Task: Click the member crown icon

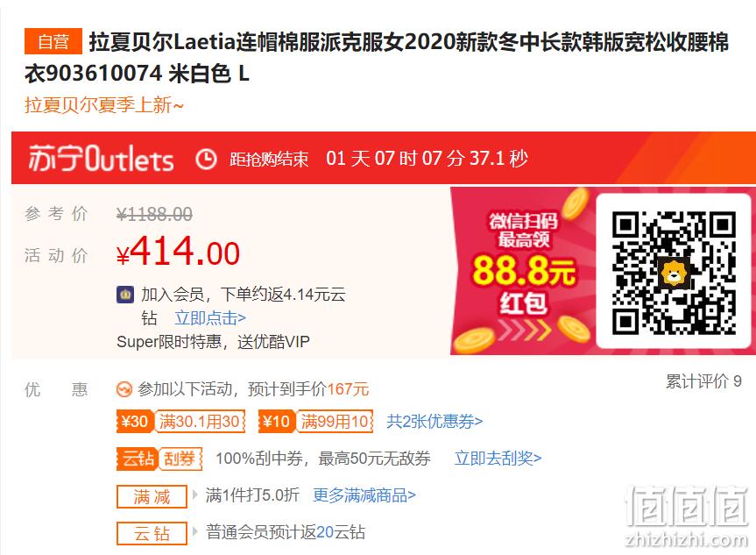Action: tap(125, 294)
